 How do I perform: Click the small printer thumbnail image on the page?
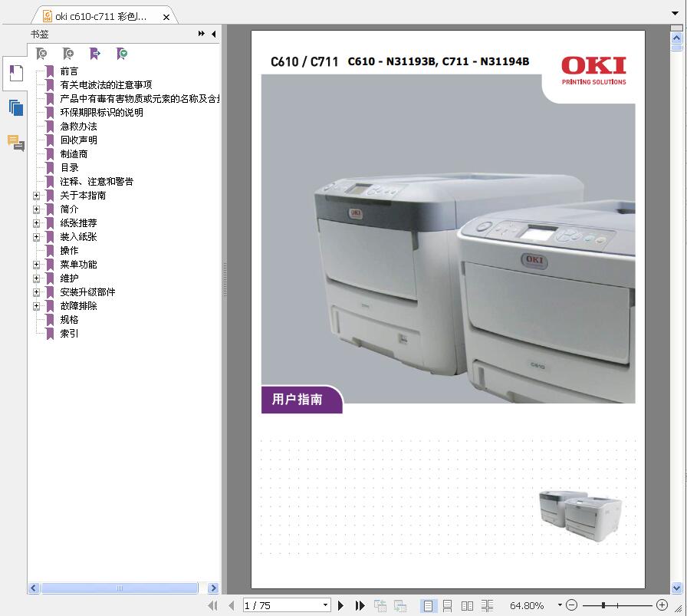(580, 516)
